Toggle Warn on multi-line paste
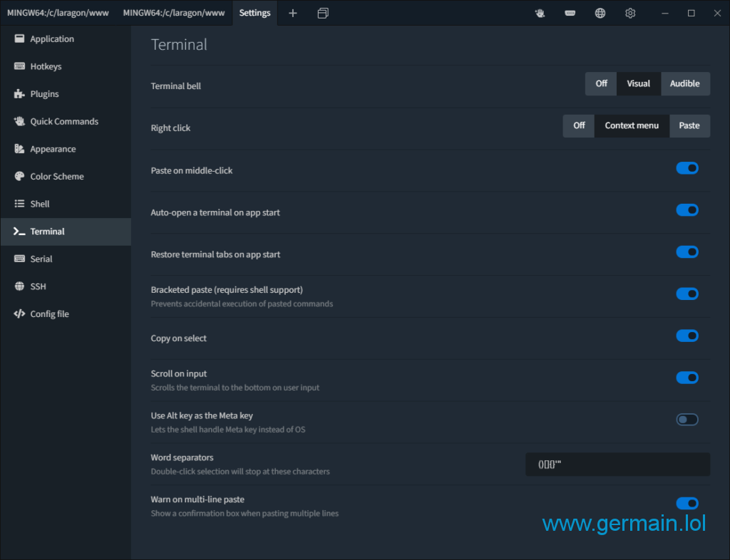This screenshot has width=730, height=560. 687,504
